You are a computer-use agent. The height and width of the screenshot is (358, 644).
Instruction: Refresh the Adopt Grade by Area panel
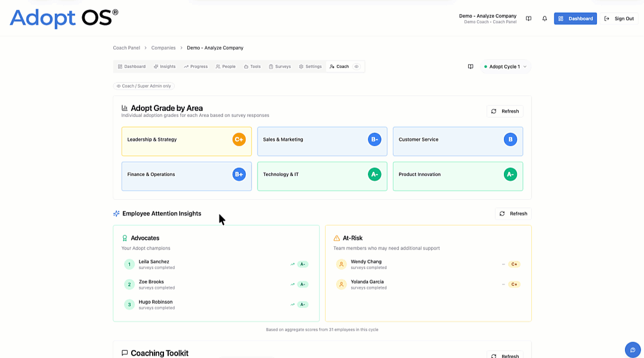point(505,111)
